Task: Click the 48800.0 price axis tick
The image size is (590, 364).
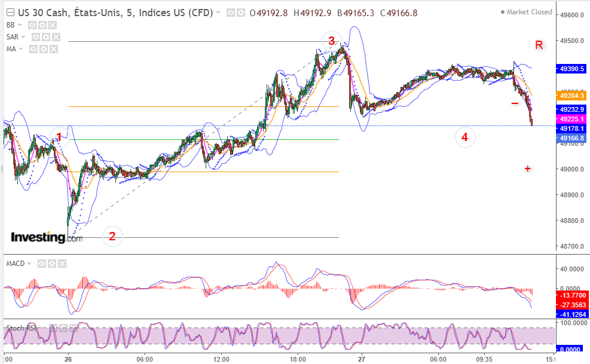Action: point(572,221)
